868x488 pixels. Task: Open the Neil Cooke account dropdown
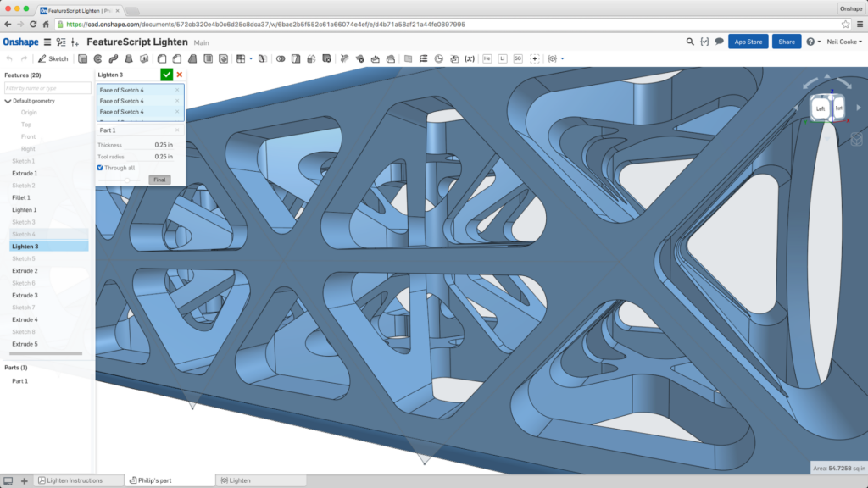pyautogui.click(x=844, y=42)
